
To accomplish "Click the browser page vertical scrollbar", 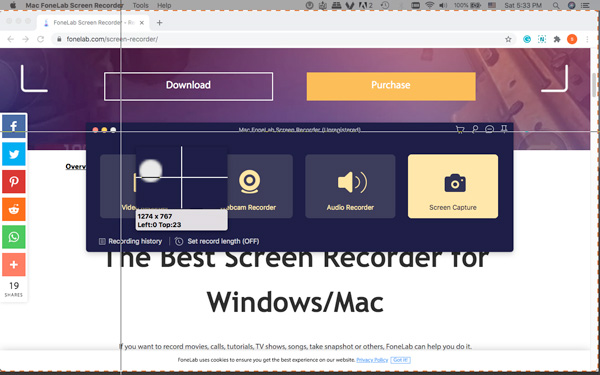I will [595, 85].
